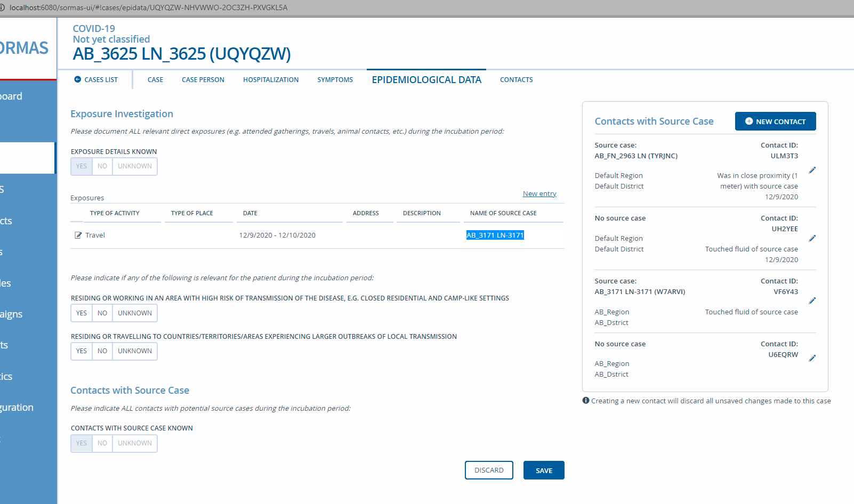Click the Name of Source Case header
The image size is (854, 504).
tap(503, 213)
